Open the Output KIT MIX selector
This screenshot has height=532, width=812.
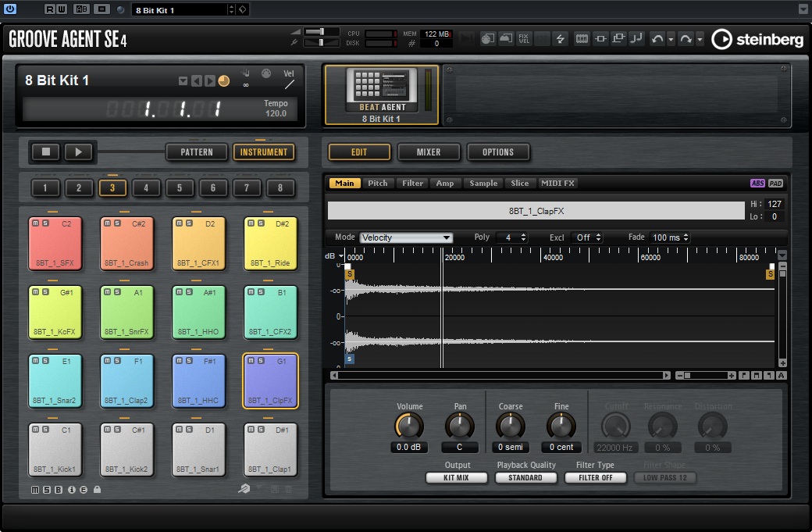[456, 477]
